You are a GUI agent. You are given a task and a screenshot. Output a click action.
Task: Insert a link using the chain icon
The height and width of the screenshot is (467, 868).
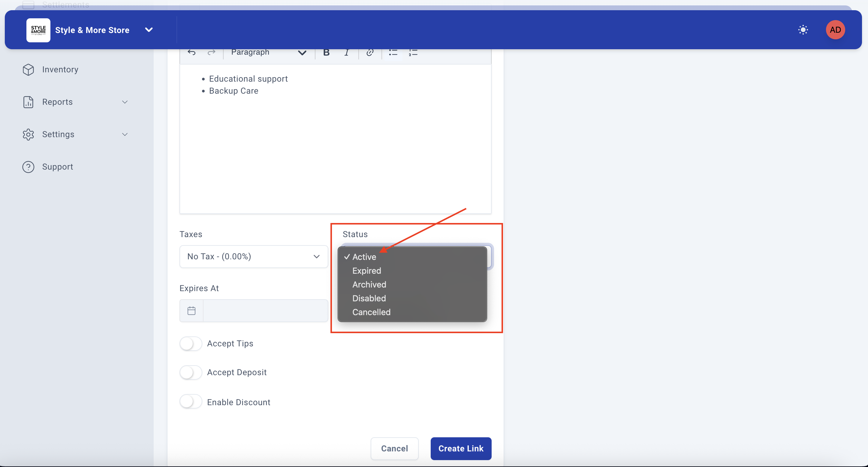coord(370,52)
